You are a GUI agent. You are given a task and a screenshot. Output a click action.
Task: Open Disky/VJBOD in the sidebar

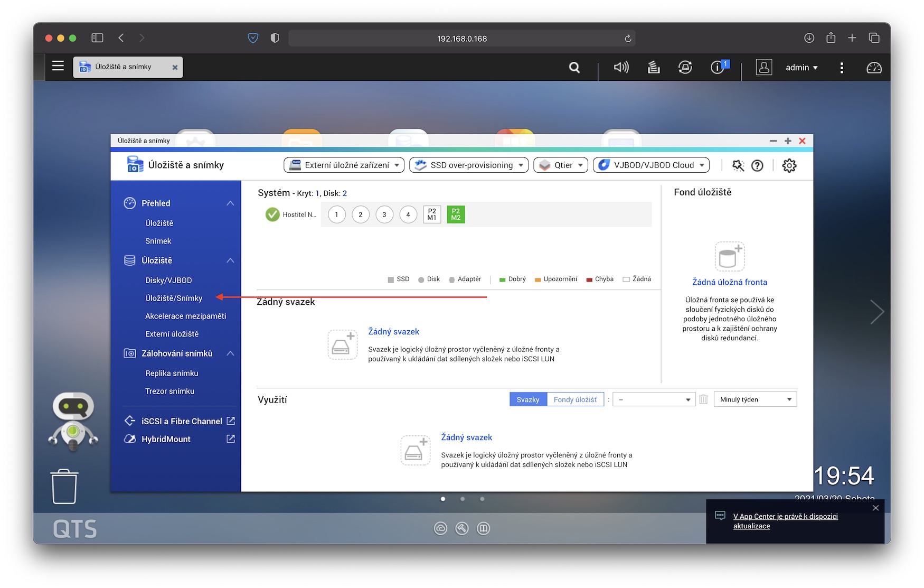(x=168, y=280)
